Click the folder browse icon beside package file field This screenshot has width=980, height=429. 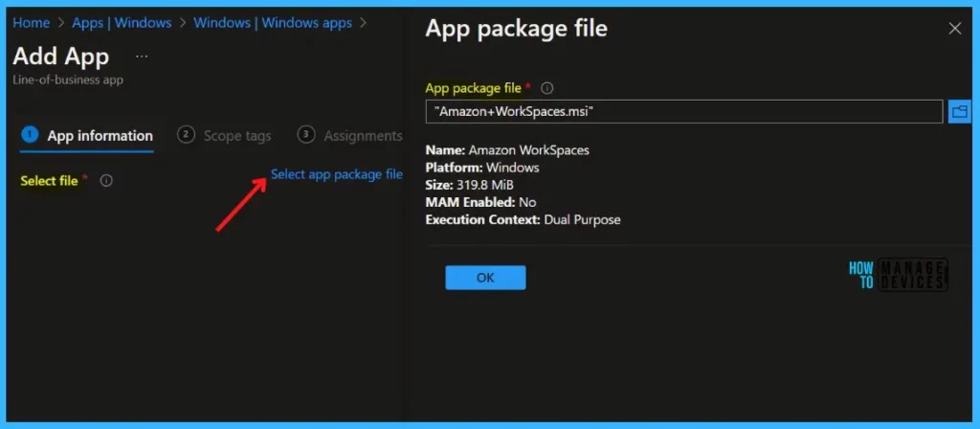[959, 111]
